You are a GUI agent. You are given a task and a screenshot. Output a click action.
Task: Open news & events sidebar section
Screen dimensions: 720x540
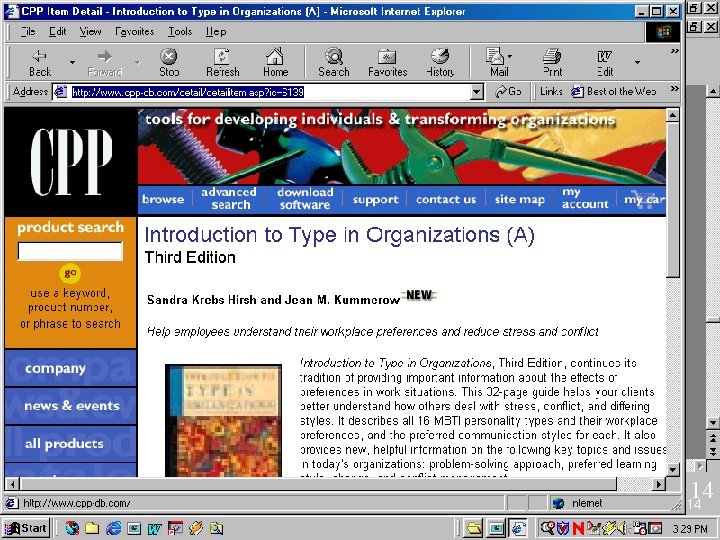71,406
